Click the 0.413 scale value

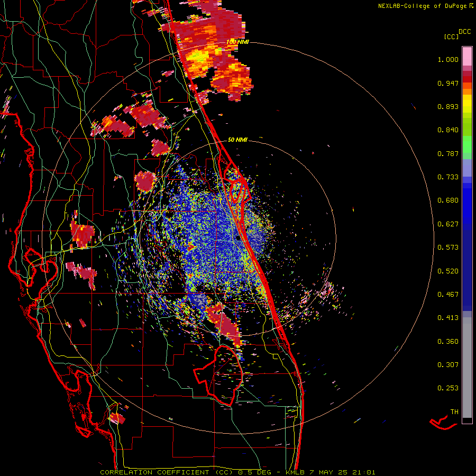pos(448,318)
